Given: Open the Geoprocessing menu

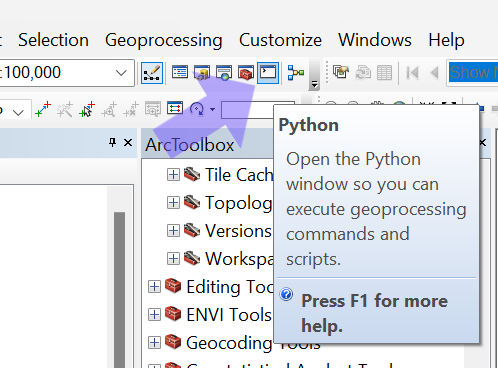Looking at the screenshot, I should (164, 41).
